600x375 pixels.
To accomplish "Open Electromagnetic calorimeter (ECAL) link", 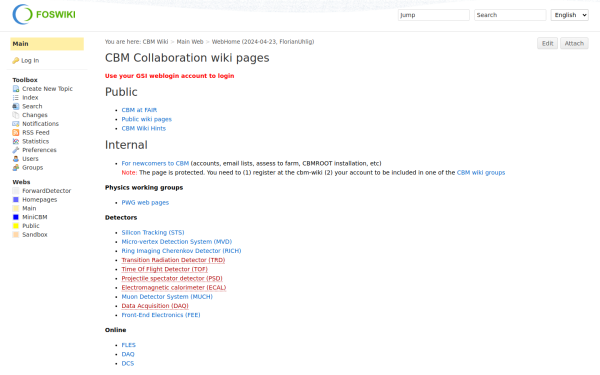I will point(174,288).
